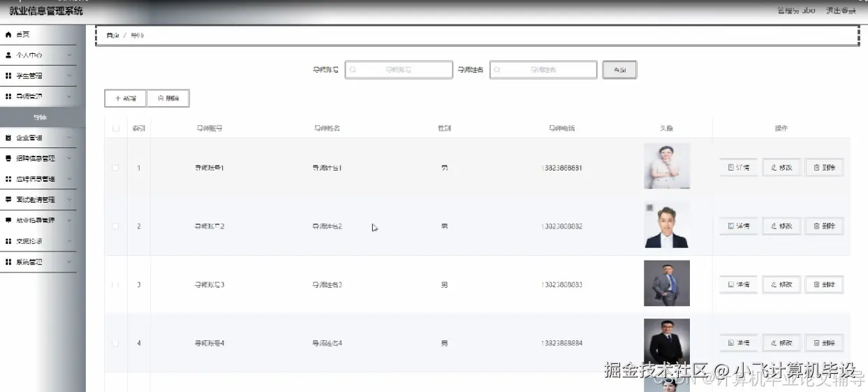The width and height of the screenshot is (868, 392).
Task: Tick the checkbox for row 导师账号2
Action: pyautogui.click(x=116, y=226)
